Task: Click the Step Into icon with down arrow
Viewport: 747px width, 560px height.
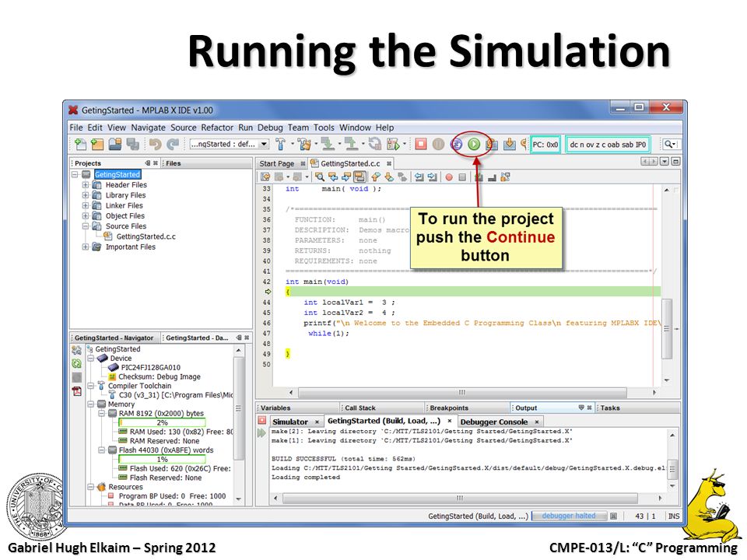Action: pos(509,144)
